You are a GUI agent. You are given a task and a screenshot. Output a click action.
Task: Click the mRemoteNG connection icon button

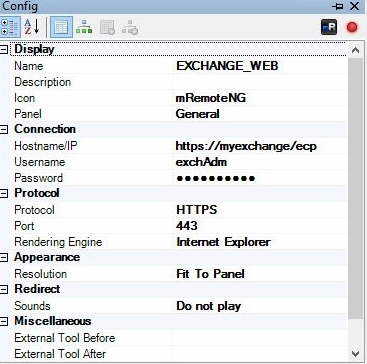(x=329, y=27)
